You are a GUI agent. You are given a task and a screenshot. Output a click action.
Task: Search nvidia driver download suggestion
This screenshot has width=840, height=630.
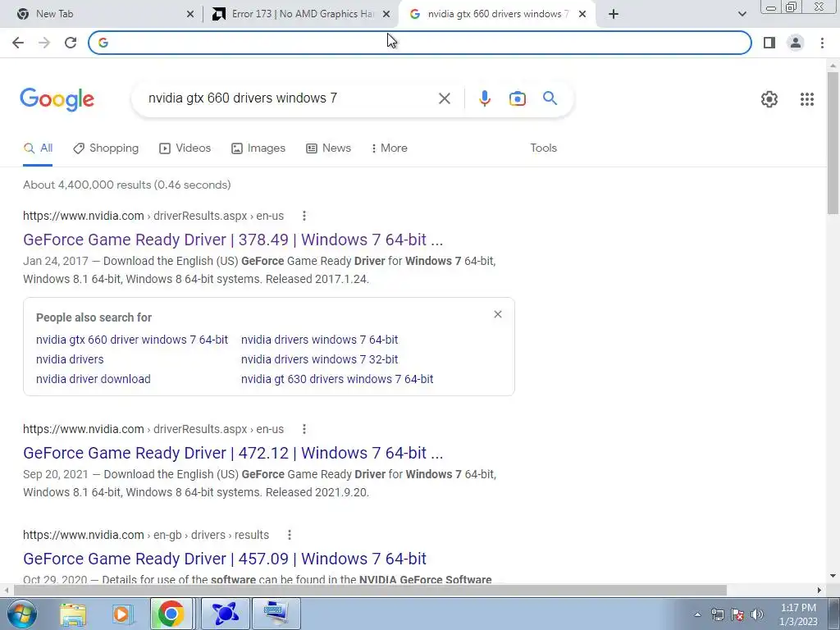click(94, 379)
